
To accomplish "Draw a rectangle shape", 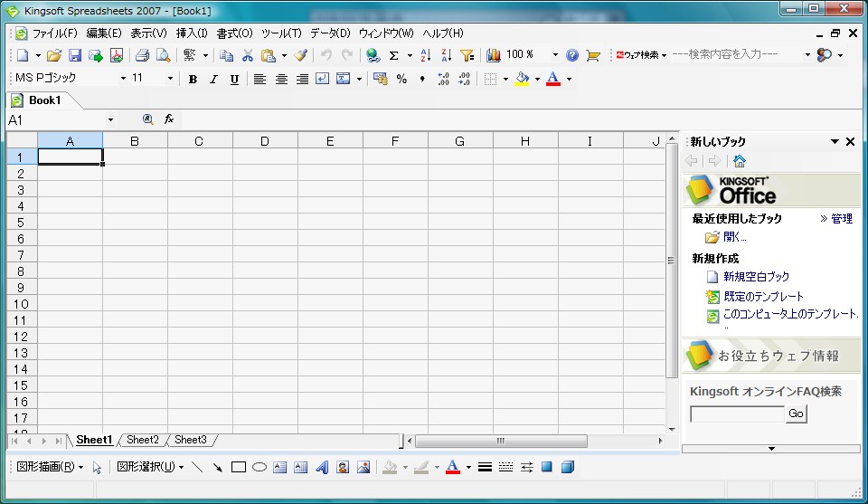I will [239, 467].
